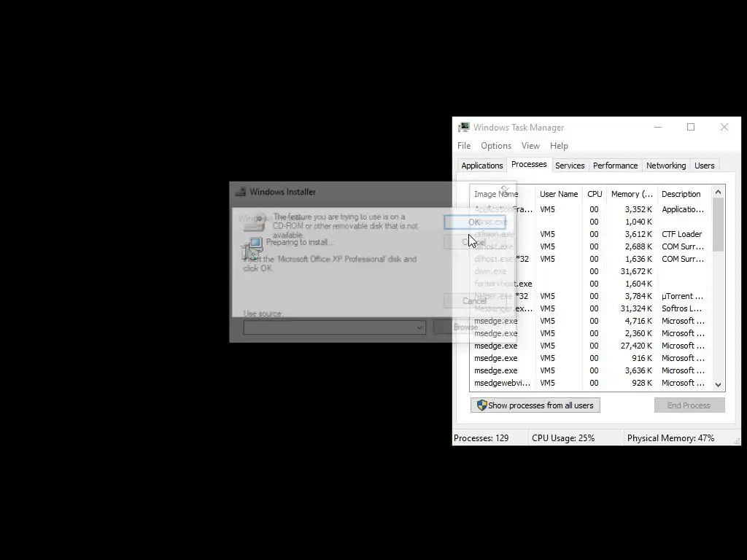Select the COM Surr... row using 2,688 K
This screenshot has height=560, width=747.
coord(591,246)
